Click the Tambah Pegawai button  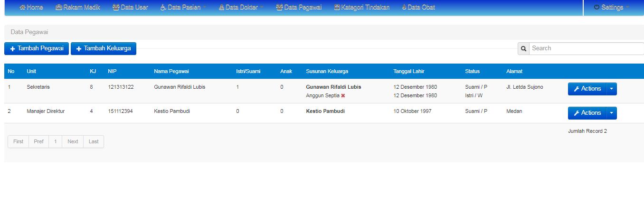pyautogui.click(x=37, y=48)
